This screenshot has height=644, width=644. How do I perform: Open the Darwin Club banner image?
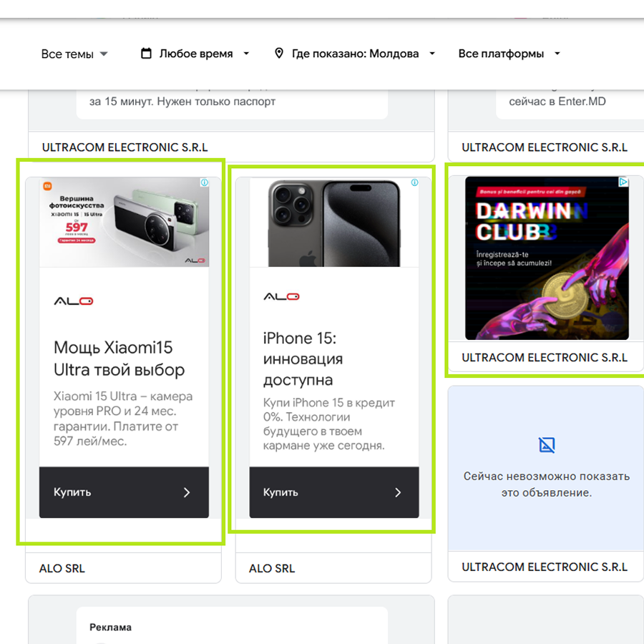click(547, 258)
